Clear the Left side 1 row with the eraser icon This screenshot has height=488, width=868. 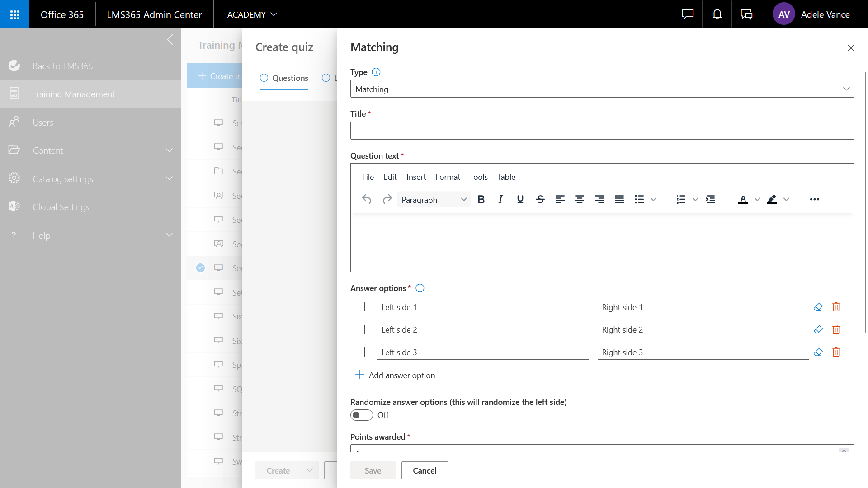click(818, 307)
